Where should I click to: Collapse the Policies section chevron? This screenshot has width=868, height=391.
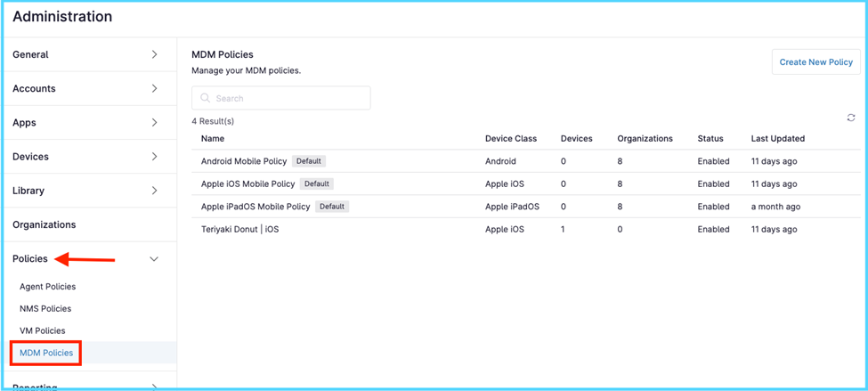(154, 259)
